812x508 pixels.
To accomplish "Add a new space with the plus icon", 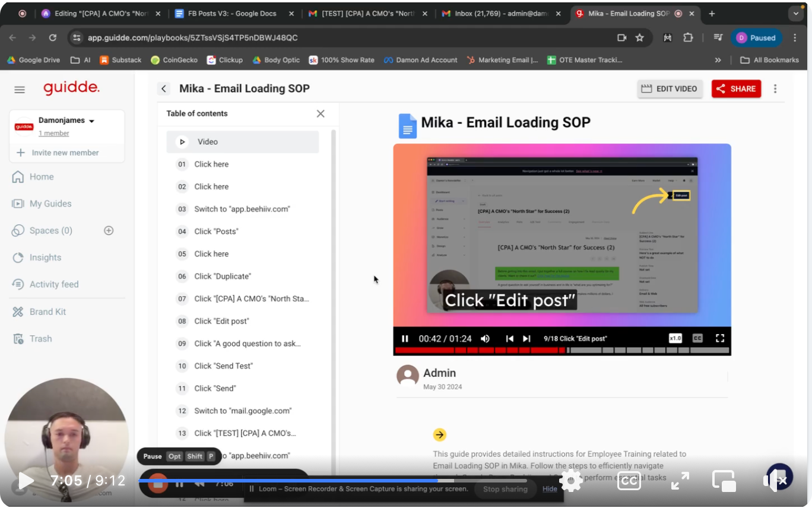I will [x=109, y=230].
